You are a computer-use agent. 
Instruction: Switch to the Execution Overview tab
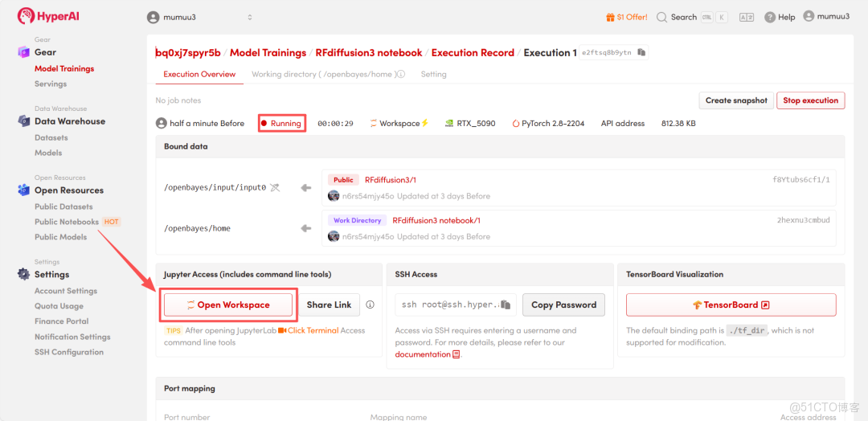tap(199, 74)
